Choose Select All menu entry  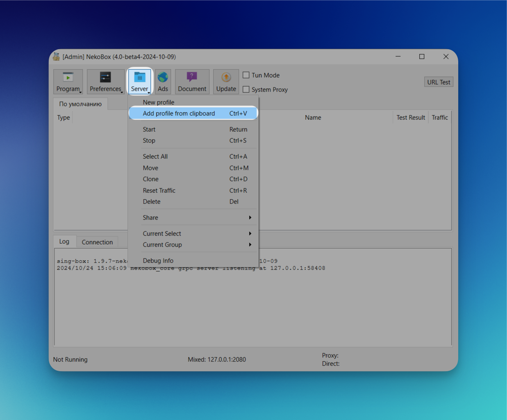[193, 157]
